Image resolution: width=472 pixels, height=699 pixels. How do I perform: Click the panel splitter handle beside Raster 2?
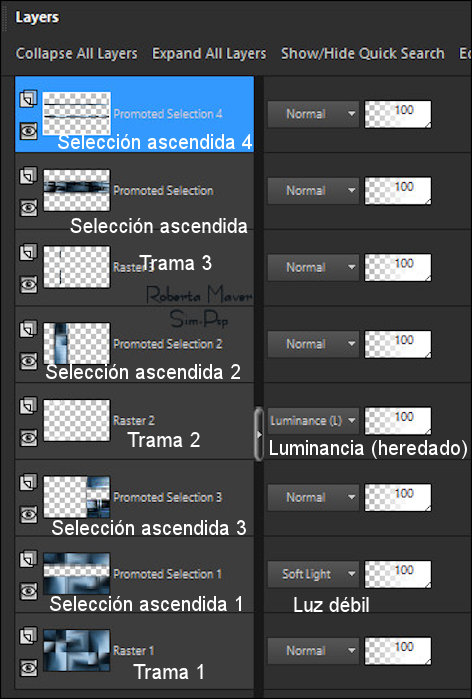coord(259,434)
